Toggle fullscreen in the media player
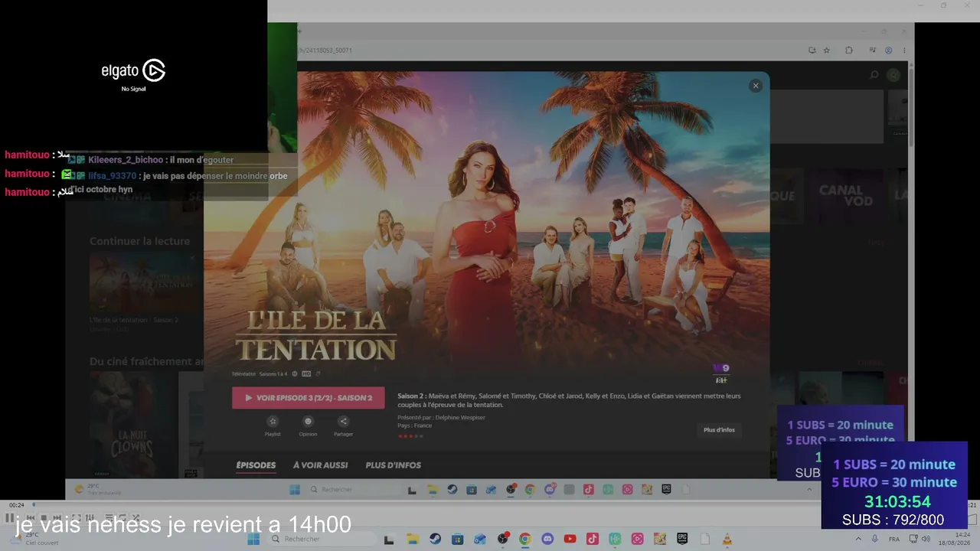This screenshot has width=980, height=551. tap(76, 518)
